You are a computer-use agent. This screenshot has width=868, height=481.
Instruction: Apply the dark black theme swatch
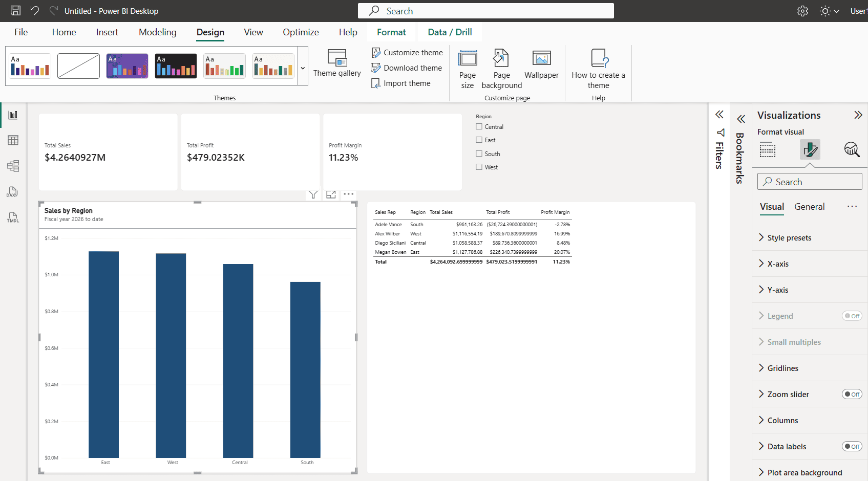[x=176, y=66]
